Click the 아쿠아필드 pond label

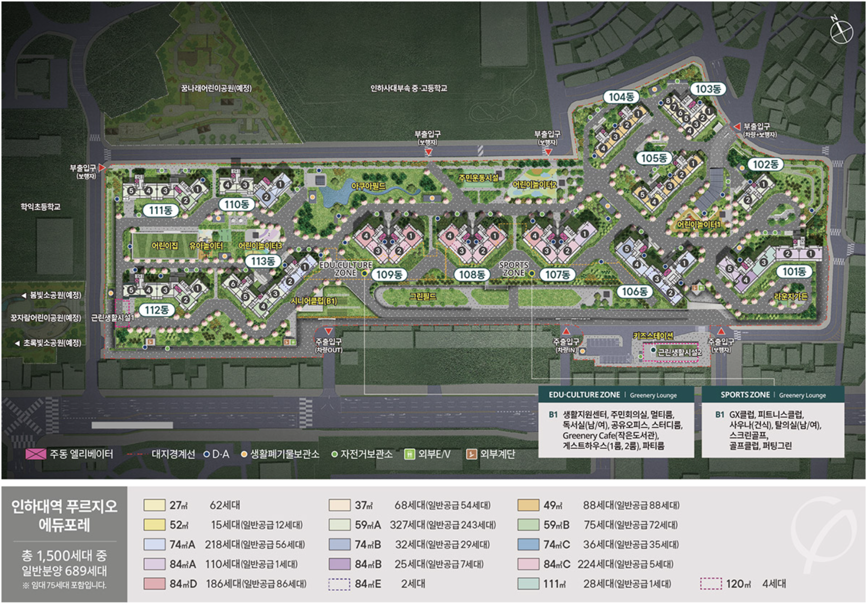click(x=369, y=186)
